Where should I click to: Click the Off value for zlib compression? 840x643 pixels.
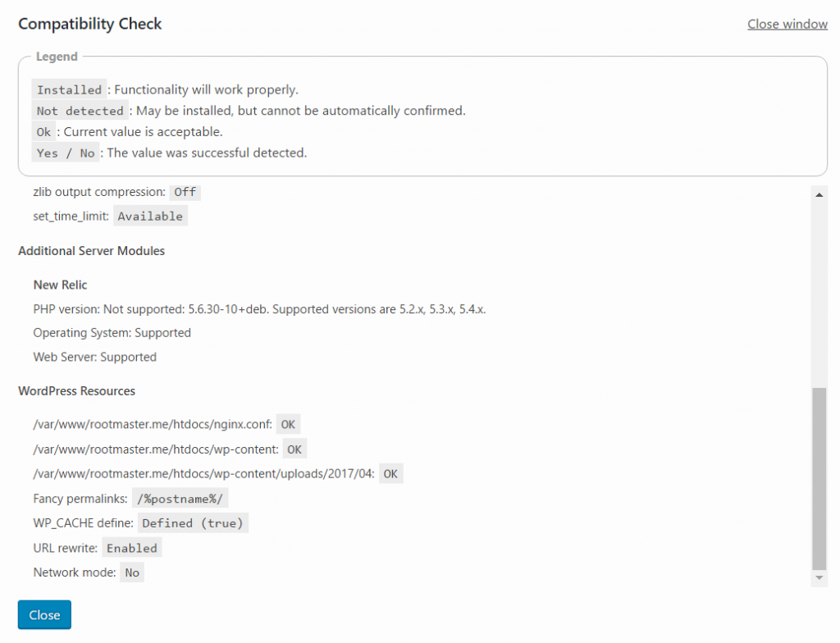(185, 192)
